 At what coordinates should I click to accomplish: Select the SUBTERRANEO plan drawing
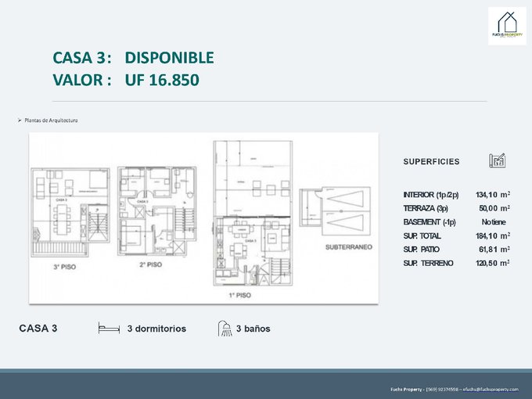(335, 211)
